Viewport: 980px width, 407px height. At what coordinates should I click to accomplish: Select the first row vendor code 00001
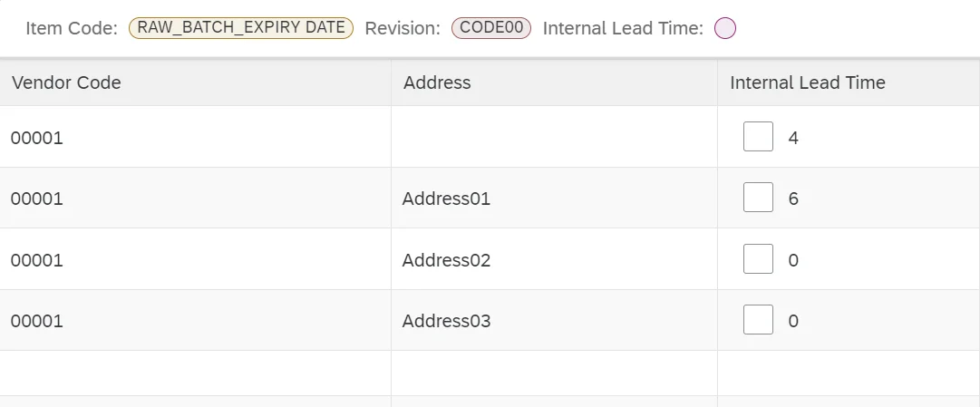pos(37,139)
